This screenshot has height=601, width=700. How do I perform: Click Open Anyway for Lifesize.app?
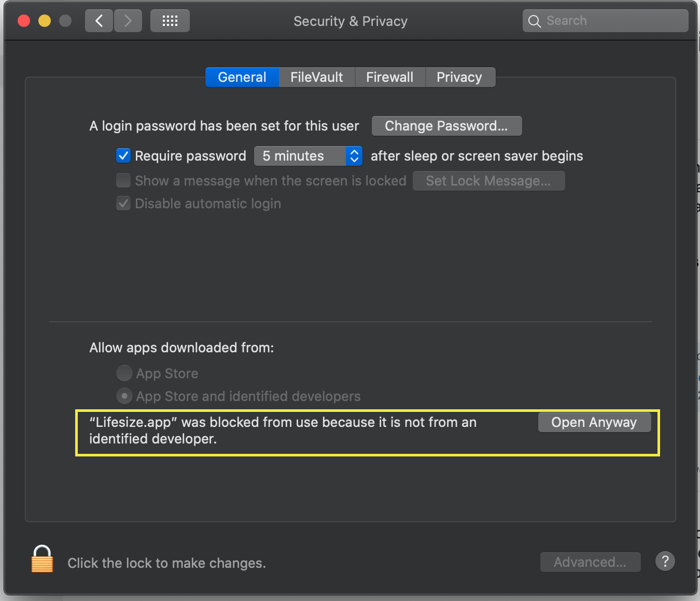[594, 422]
